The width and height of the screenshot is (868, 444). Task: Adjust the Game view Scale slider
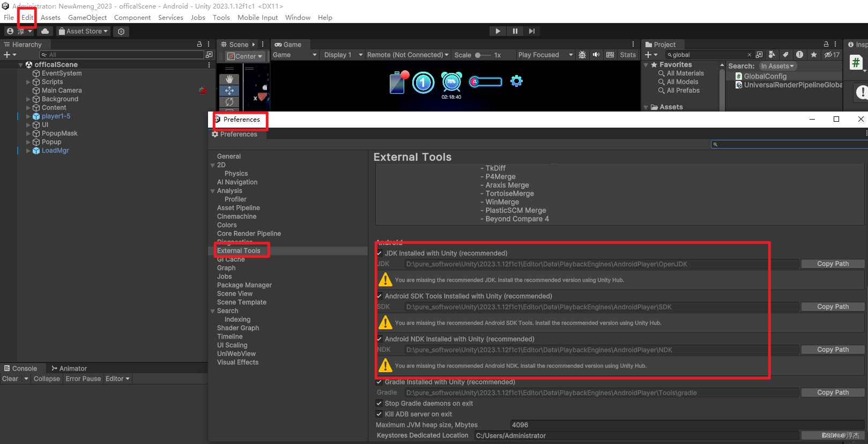pos(483,55)
